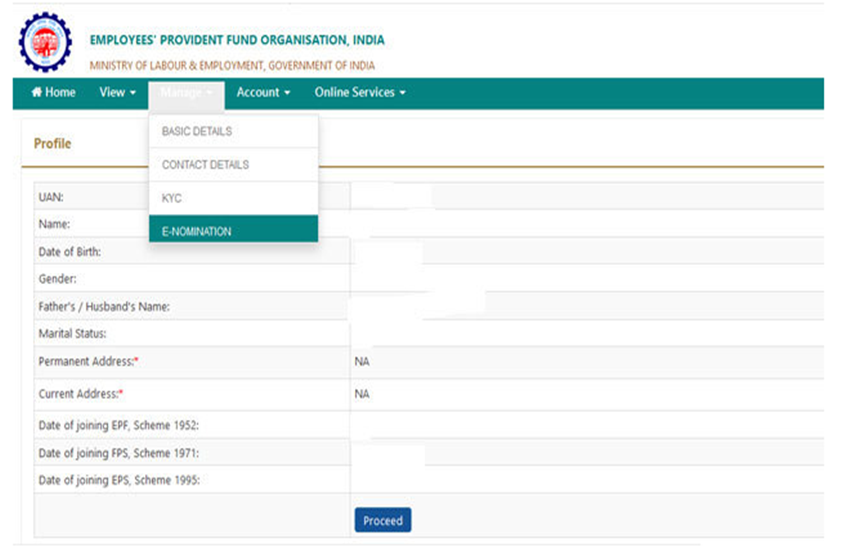This screenshot has height=550, width=850.
Task: Select the E-NOMINATION menu item
Action: coord(196,231)
